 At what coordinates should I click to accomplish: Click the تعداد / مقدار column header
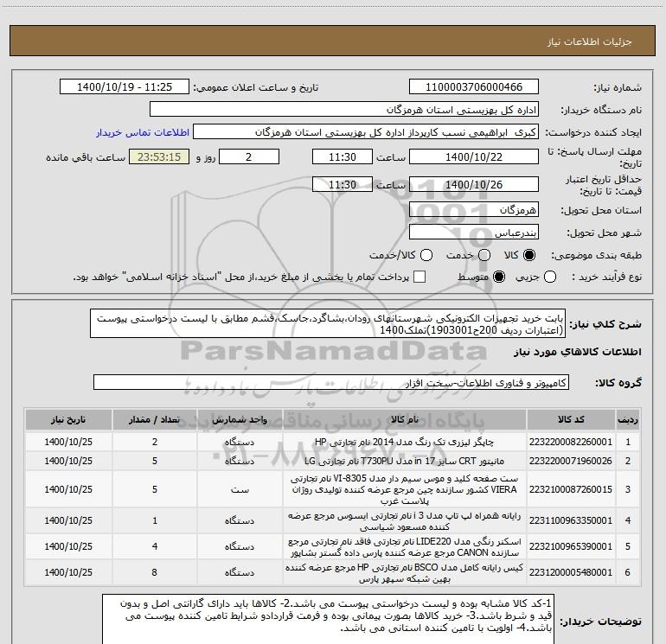pyautogui.click(x=155, y=420)
